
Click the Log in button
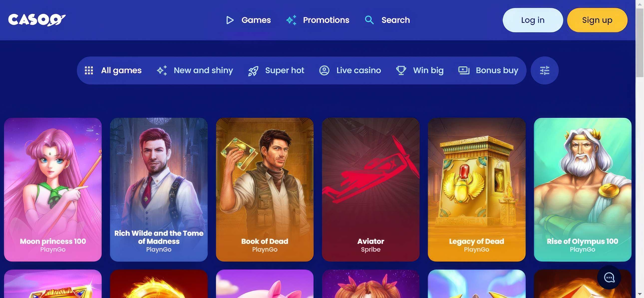(533, 20)
